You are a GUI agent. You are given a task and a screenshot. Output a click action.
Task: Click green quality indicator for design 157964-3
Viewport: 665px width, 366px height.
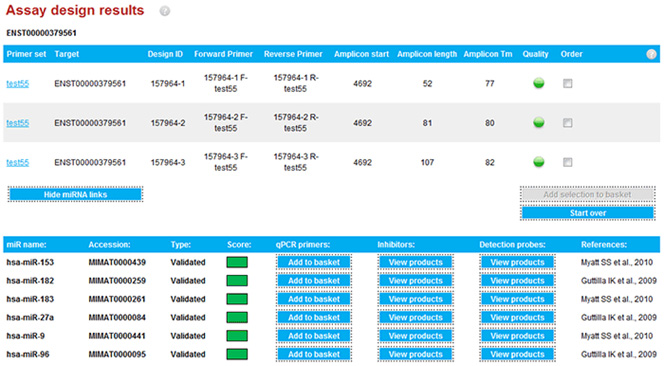pyautogui.click(x=539, y=162)
